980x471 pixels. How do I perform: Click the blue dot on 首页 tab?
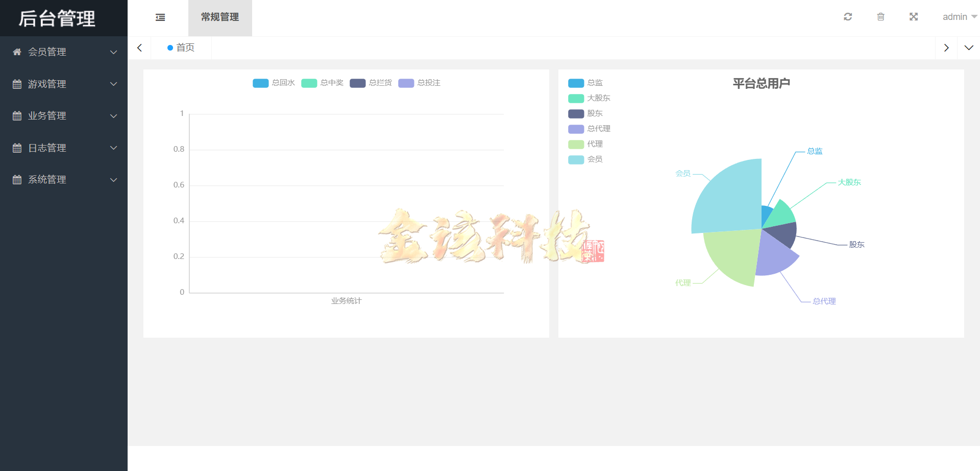point(170,48)
